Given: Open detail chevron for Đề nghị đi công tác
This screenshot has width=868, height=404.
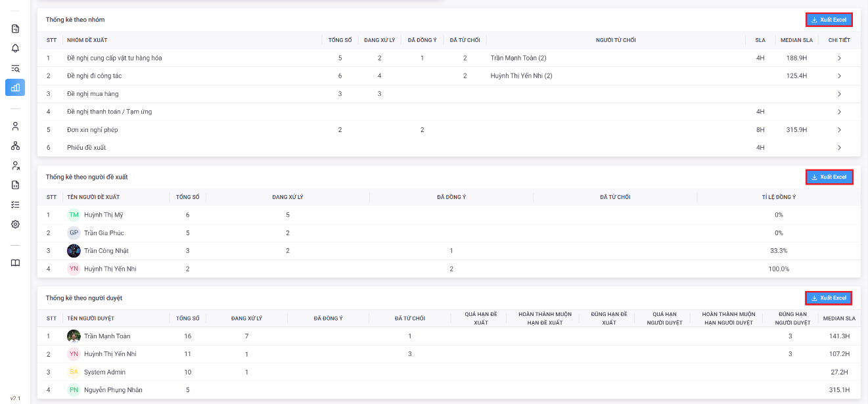Looking at the screenshot, I should tap(839, 76).
